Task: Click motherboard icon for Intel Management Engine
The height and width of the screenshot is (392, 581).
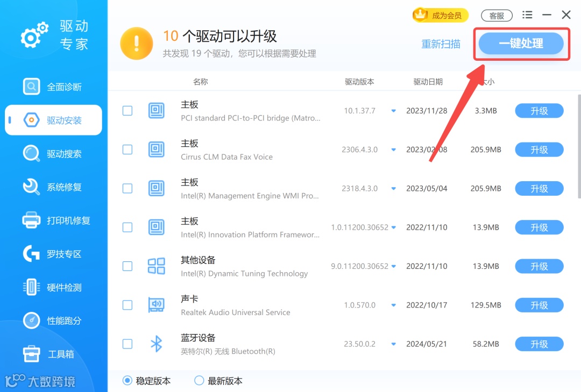Action: click(157, 188)
